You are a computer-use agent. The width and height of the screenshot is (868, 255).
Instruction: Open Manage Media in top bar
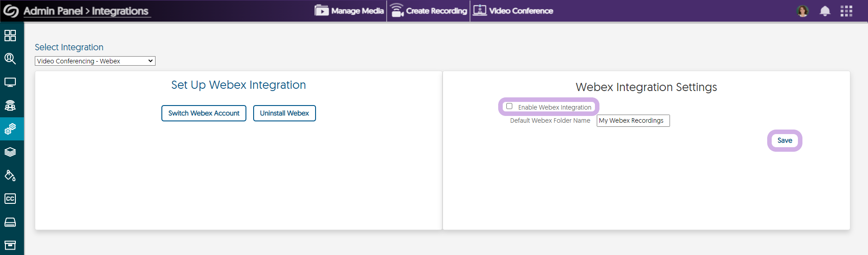tap(349, 11)
